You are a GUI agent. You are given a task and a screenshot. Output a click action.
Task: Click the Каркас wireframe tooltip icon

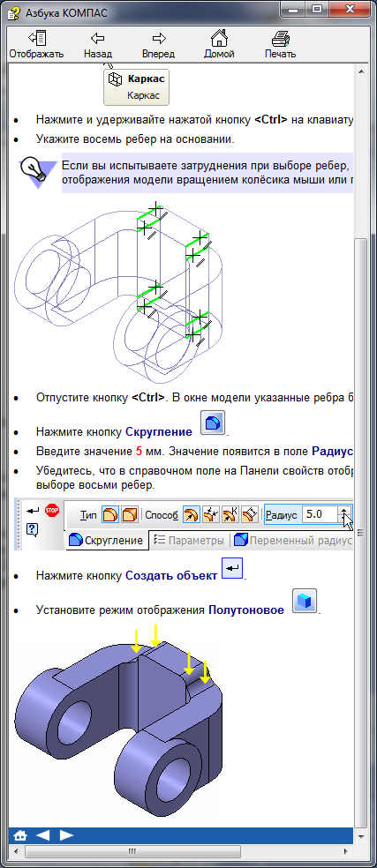coord(115,79)
